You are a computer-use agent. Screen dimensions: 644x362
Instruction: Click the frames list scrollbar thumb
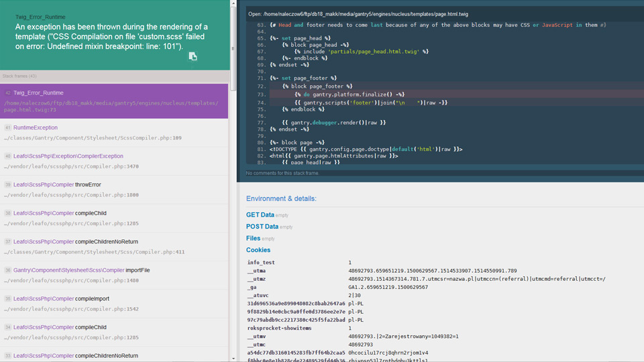click(233, 48)
